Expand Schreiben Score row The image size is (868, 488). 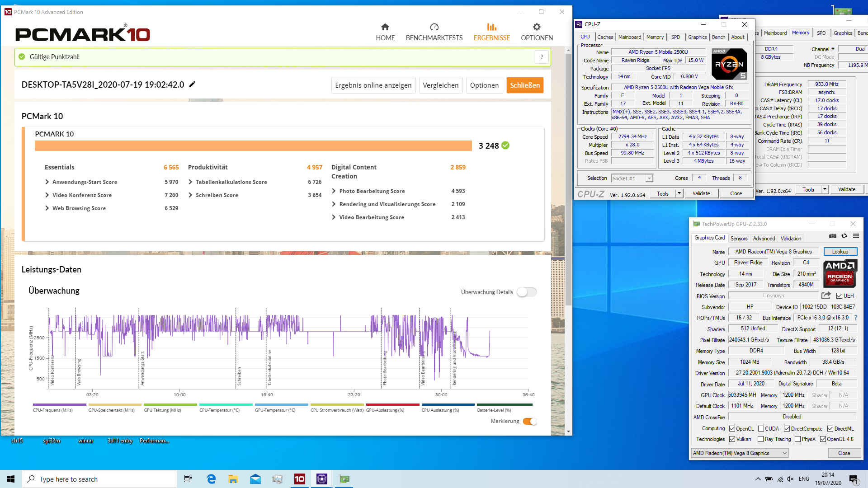[190, 195]
